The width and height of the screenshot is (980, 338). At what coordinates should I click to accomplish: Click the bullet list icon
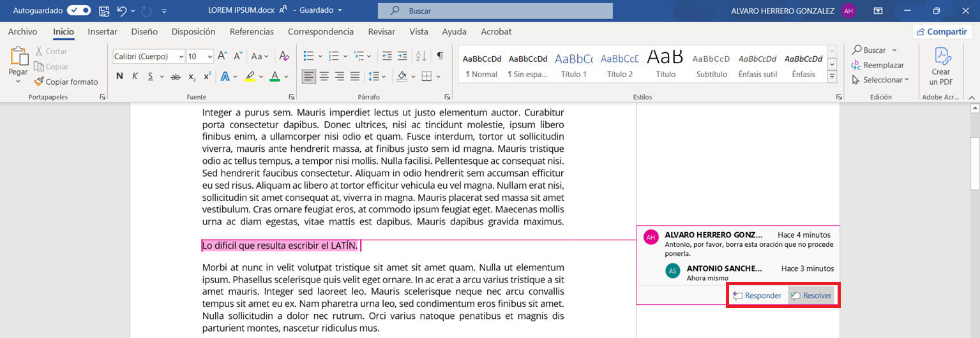tap(308, 56)
